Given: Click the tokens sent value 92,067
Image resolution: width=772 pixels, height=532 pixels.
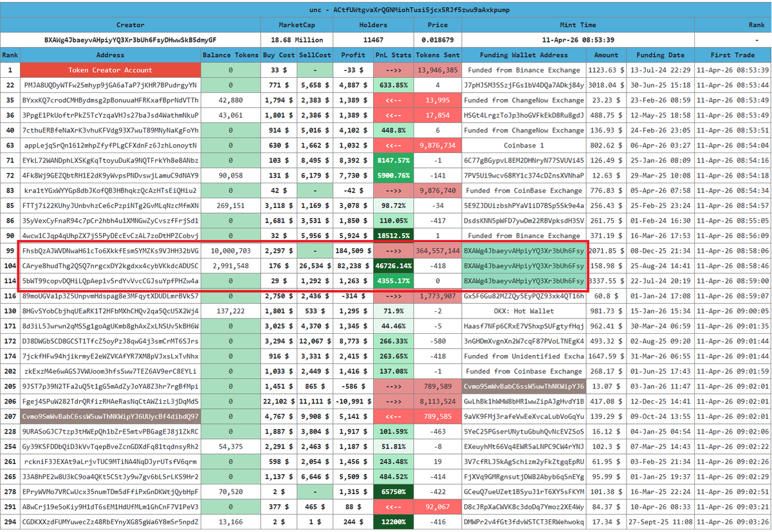Looking at the screenshot, I should tap(437, 507).
